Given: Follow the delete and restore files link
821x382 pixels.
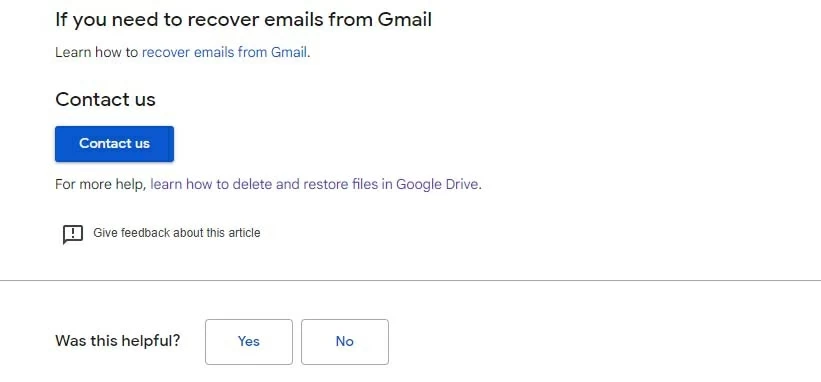Looking at the screenshot, I should [314, 184].
